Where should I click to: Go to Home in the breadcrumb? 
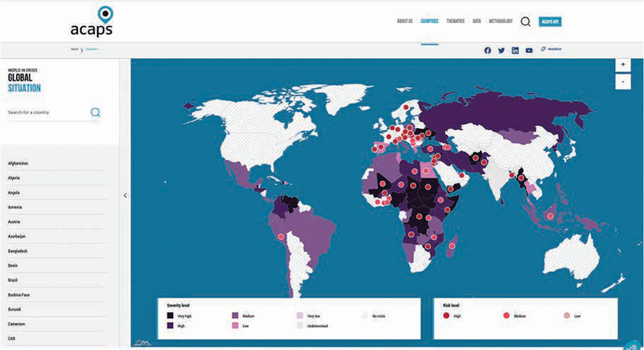pyautogui.click(x=75, y=49)
